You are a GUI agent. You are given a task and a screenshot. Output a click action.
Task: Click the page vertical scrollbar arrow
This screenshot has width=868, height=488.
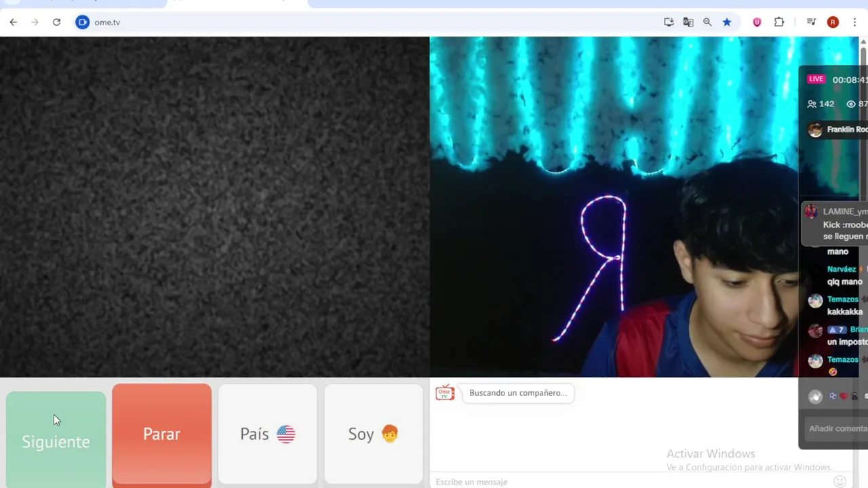863,43
